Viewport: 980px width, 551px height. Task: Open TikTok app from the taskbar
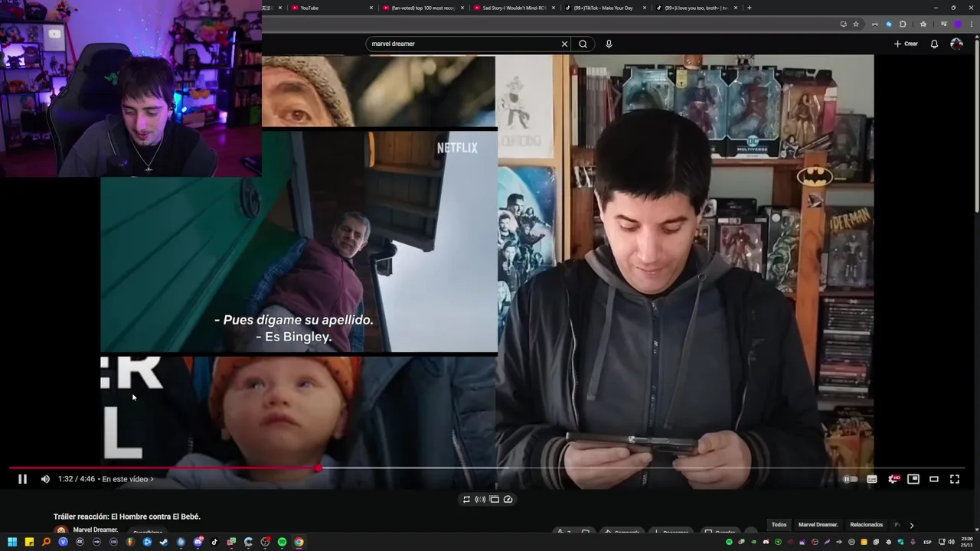pos(214,542)
